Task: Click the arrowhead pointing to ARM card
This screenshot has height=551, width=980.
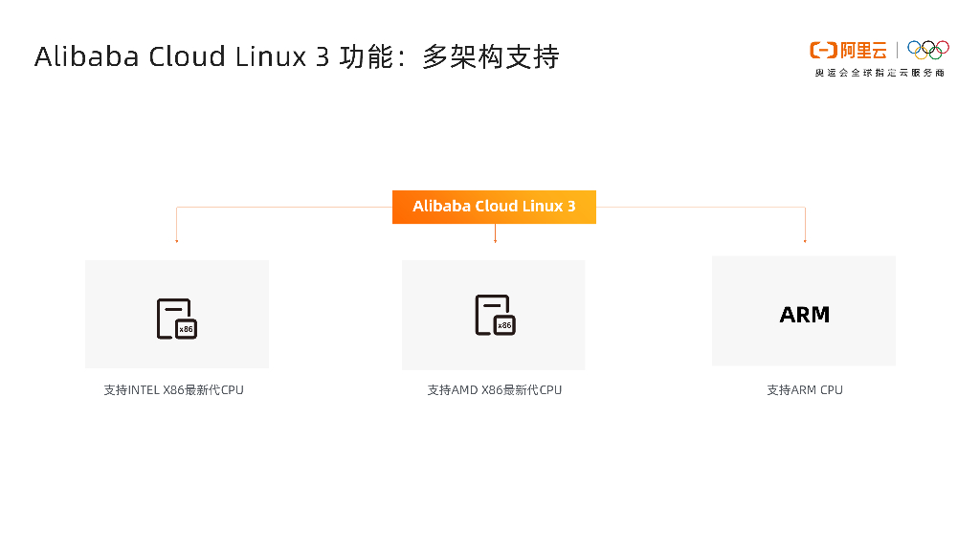Action: pyautogui.click(x=805, y=240)
